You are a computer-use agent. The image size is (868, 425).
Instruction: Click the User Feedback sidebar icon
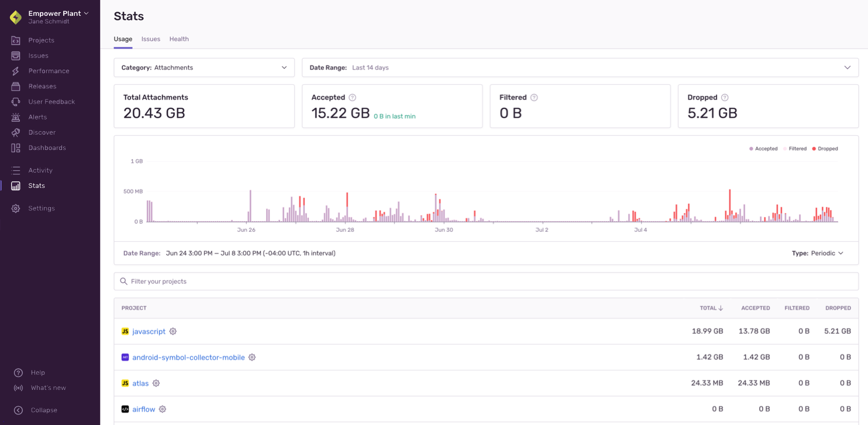pyautogui.click(x=15, y=101)
